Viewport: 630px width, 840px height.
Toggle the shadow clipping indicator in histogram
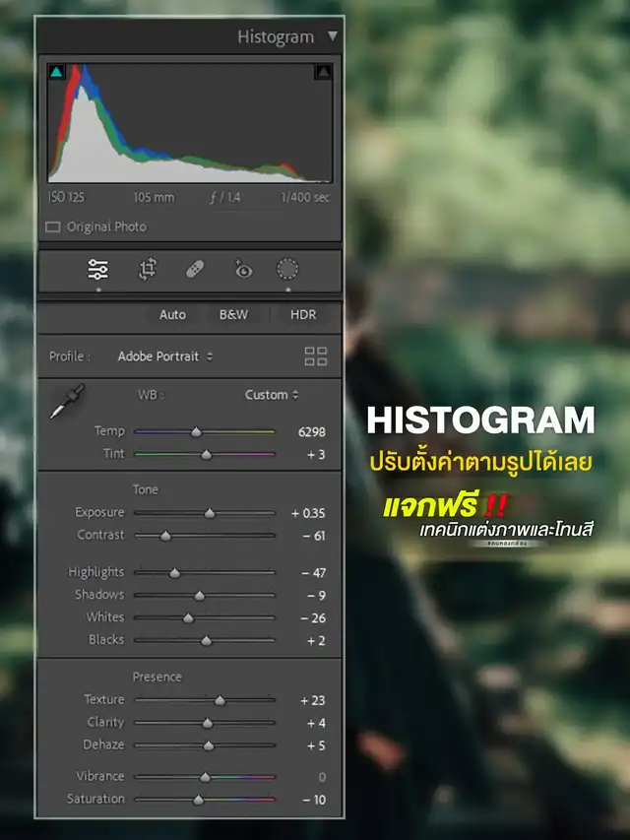tap(56, 72)
